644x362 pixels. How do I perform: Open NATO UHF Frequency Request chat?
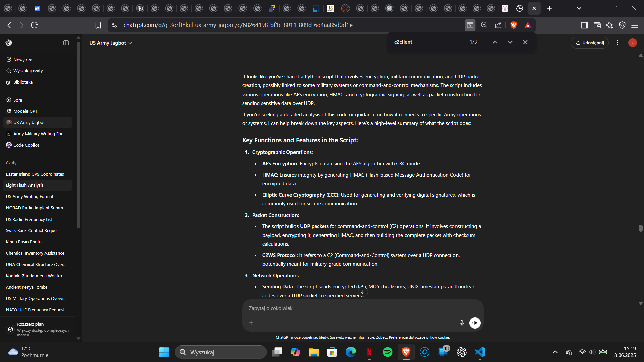click(38, 310)
